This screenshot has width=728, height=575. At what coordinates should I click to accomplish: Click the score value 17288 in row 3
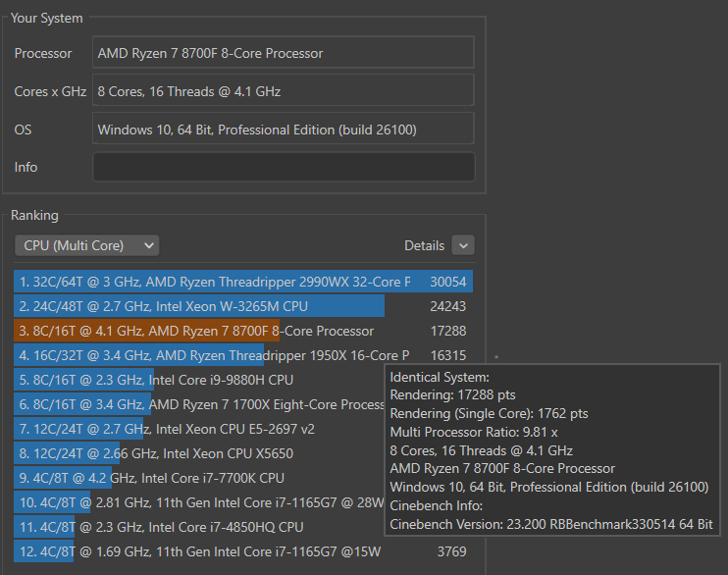448,331
